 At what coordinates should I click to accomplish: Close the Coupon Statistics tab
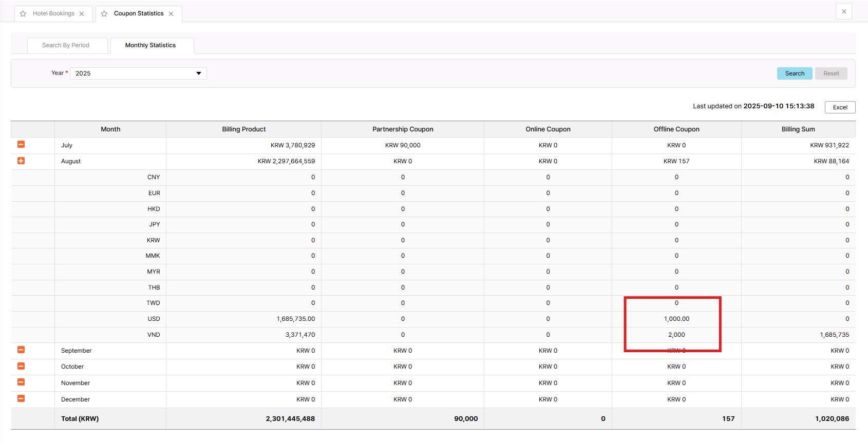[171, 14]
